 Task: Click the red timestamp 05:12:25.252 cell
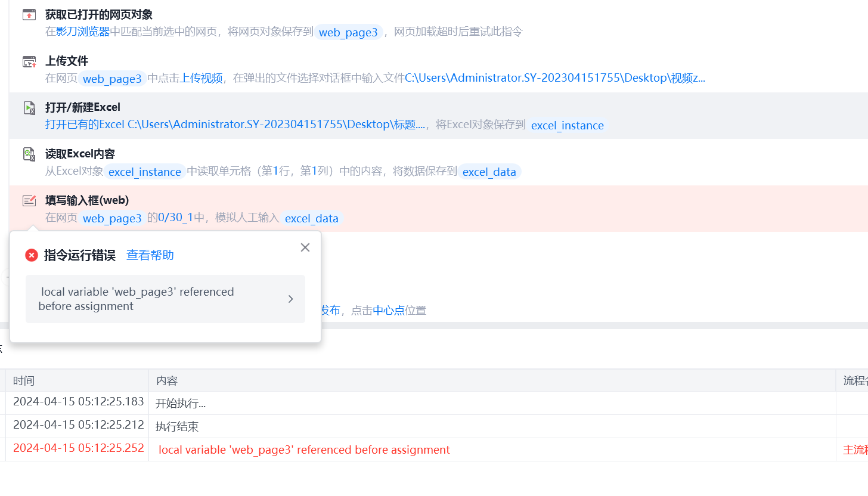point(79,448)
